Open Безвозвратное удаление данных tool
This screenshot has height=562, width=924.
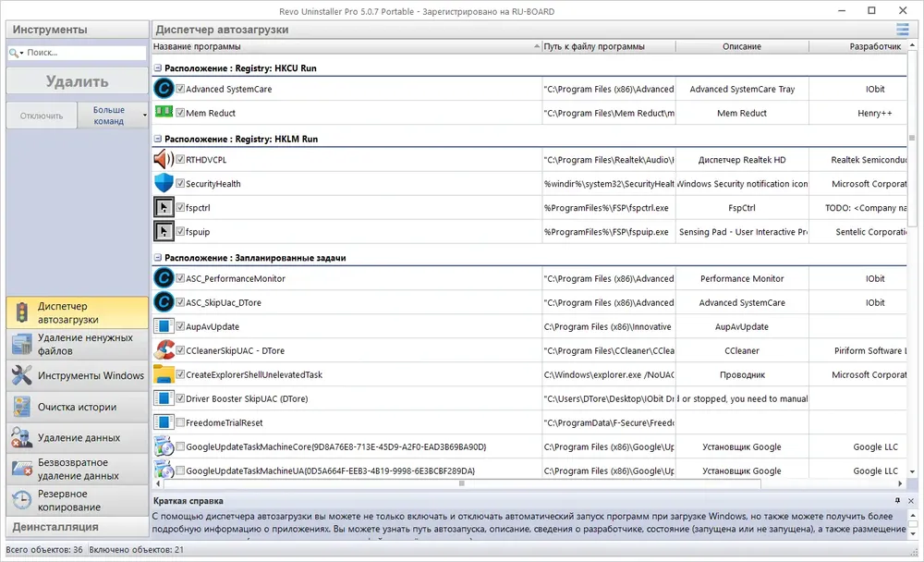[x=78, y=469]
